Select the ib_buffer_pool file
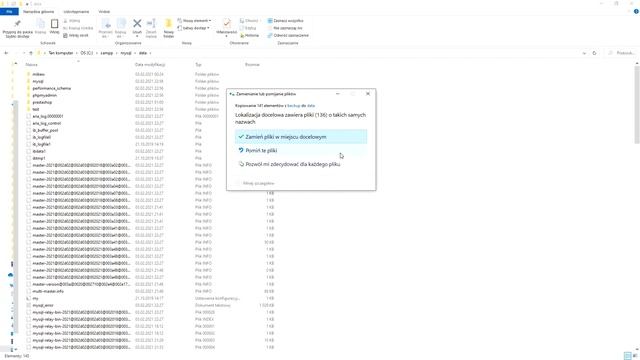Image resolution: width=640 pixels, height=360 pixels. [x=45, y=130]
